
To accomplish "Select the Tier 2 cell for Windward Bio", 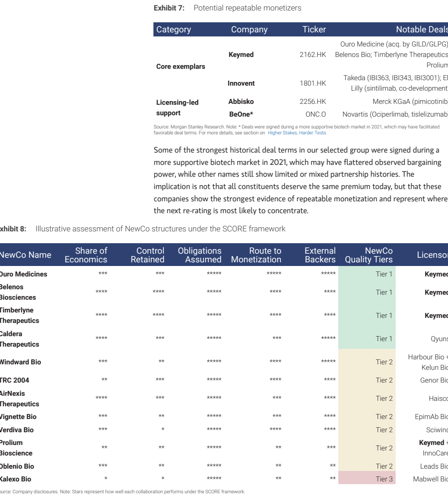I will coord(367,362).
